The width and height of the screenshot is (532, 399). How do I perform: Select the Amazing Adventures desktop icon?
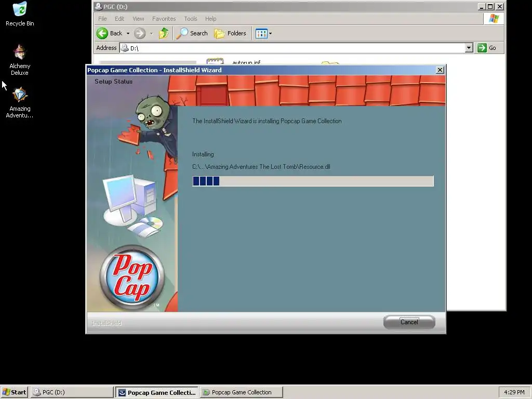pyautogui.click(x=20, y=102)
